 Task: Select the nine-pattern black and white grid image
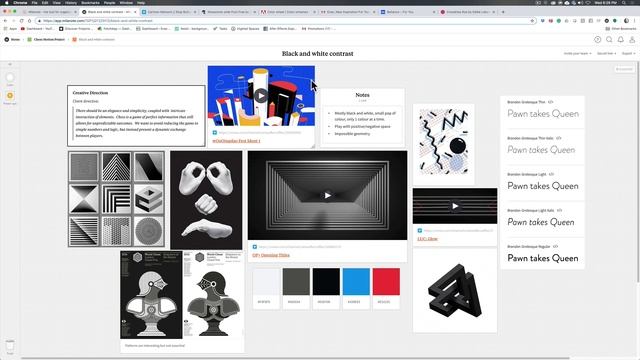(116, 199)
